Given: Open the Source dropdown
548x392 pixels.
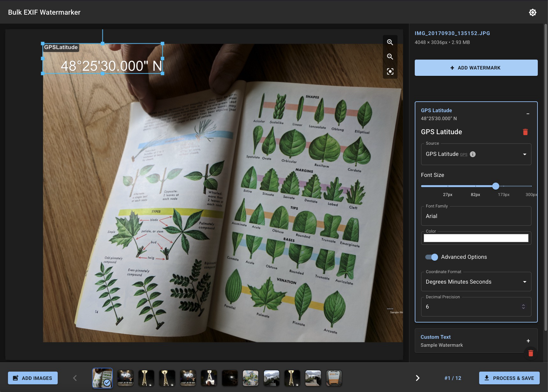Looking at the screenshot, I should pyautogui.click(x=476, y=154).
